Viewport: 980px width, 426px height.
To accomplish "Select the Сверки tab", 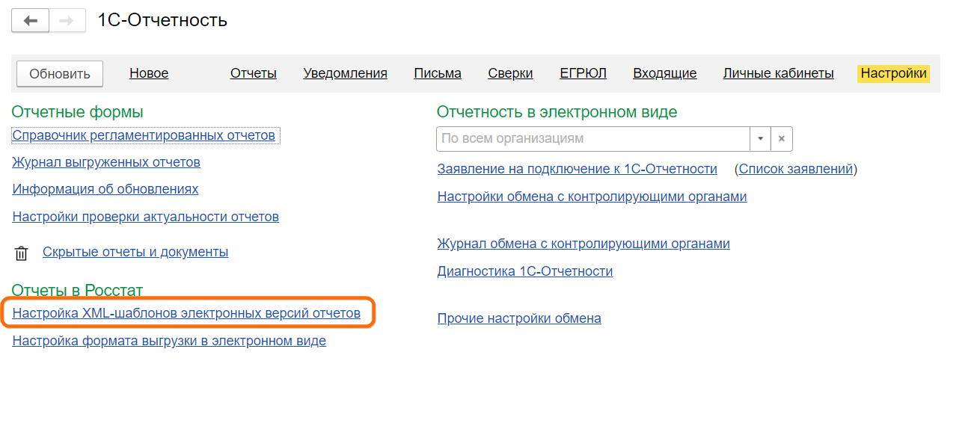I will click(510, 73).
